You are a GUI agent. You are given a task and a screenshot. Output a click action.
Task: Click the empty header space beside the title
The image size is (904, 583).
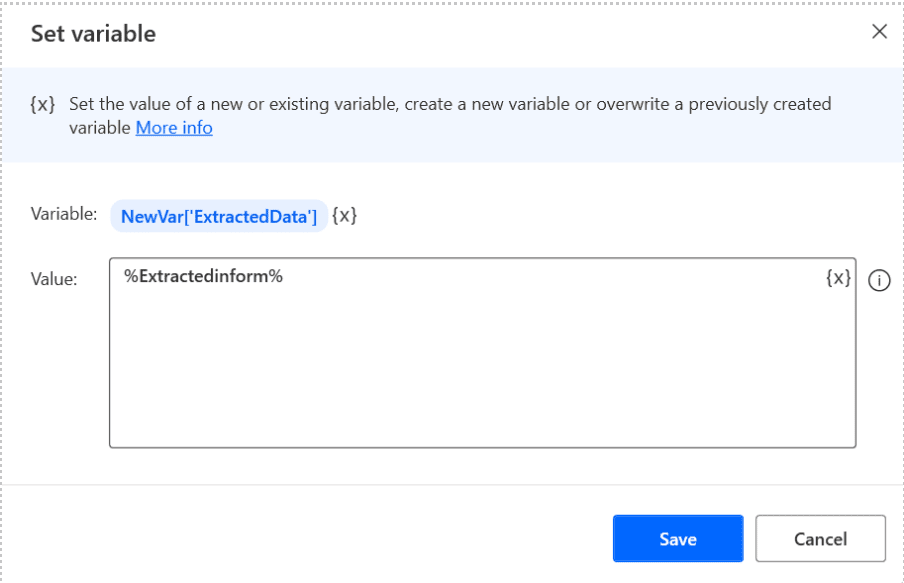point(507,33)
